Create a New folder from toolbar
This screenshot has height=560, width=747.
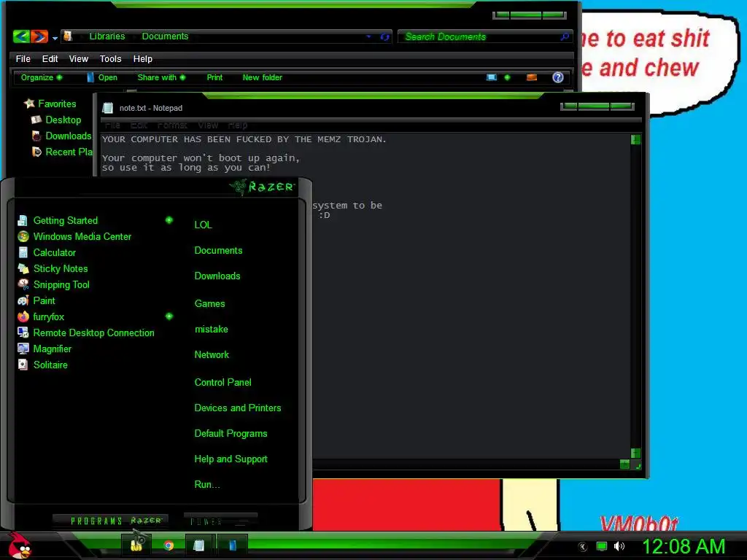tap(262, 77)
